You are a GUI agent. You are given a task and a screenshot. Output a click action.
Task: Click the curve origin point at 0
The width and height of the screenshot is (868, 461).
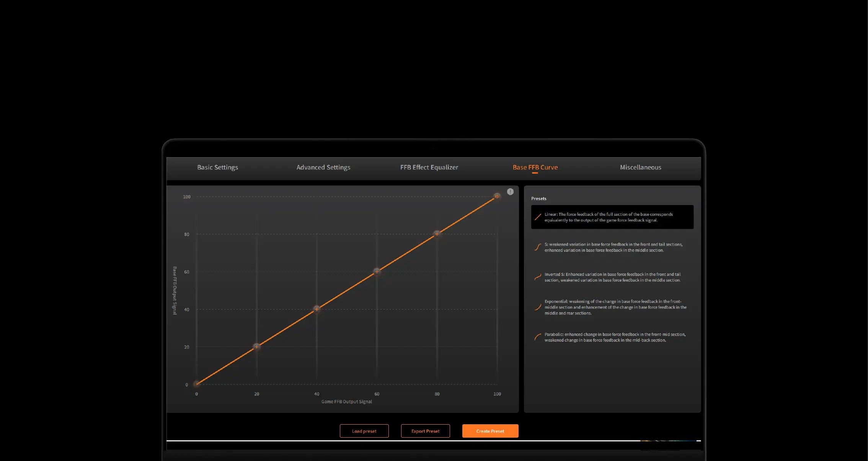tap(196, 384)
